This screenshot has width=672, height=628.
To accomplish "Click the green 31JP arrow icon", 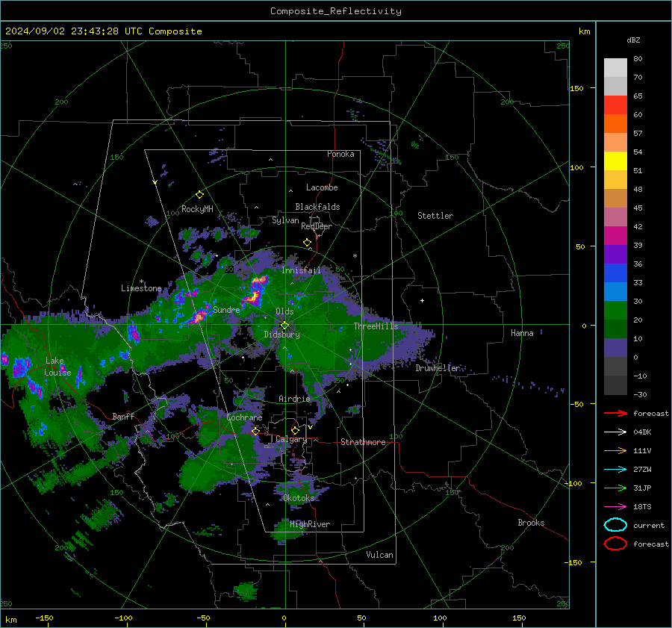I will coord(615,488).
